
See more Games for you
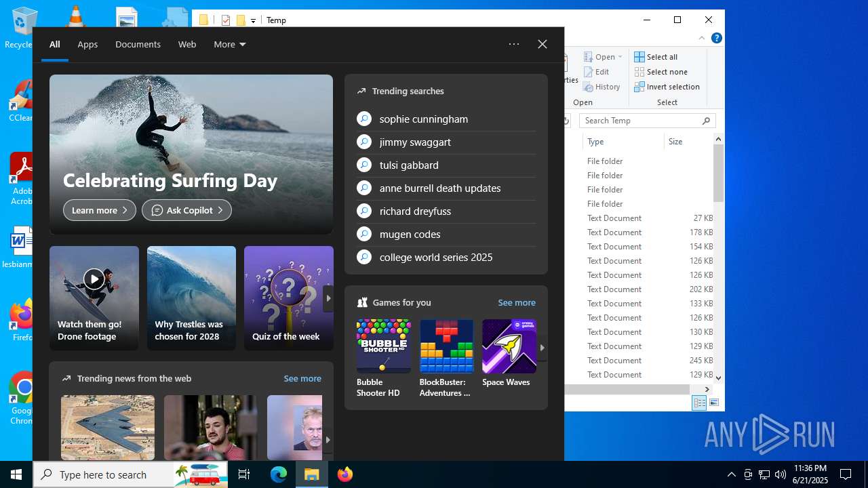tap(517, 303)
